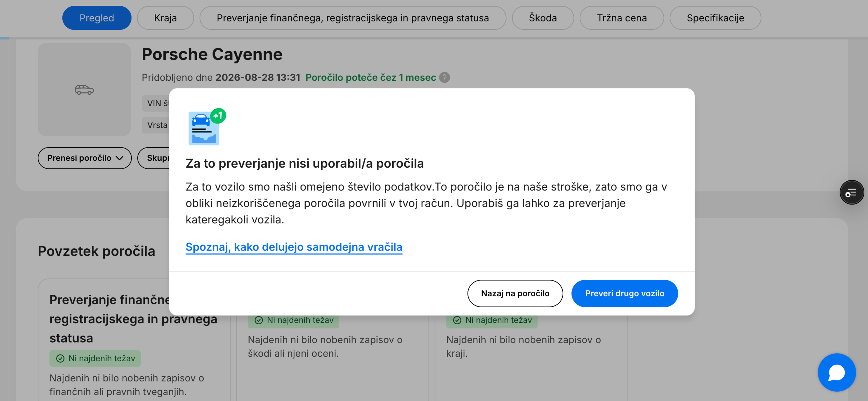Click the Vrsta tag

tap(156, 125)
